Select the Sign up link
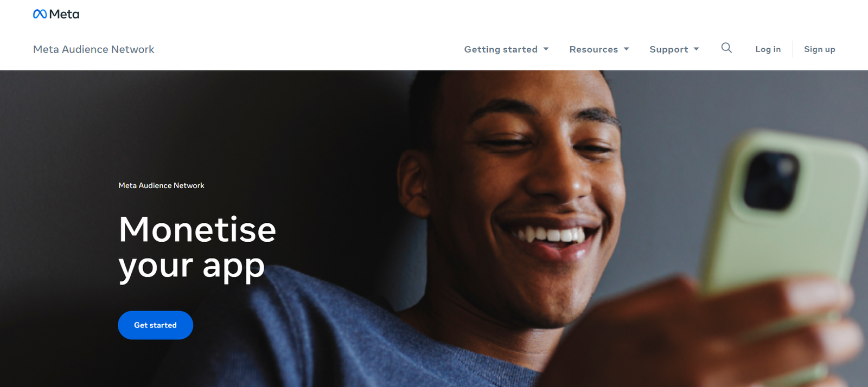Viewport: 868px width, 387px height. tap(819, 49)
